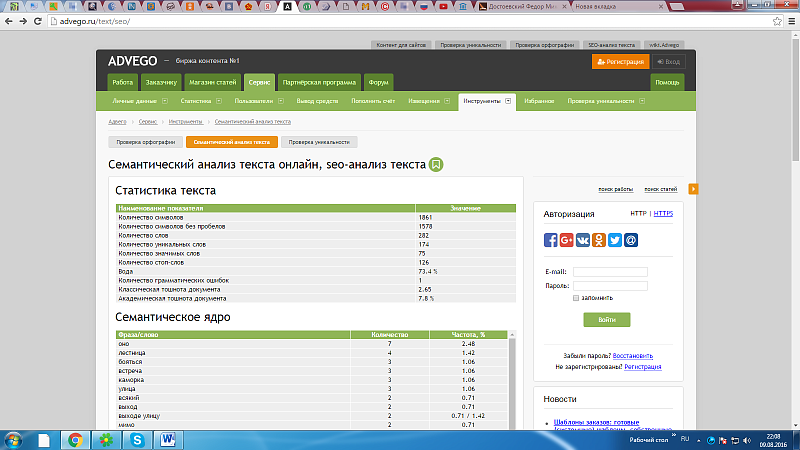Open the Сервис main menu tab

tap(259, 82)
